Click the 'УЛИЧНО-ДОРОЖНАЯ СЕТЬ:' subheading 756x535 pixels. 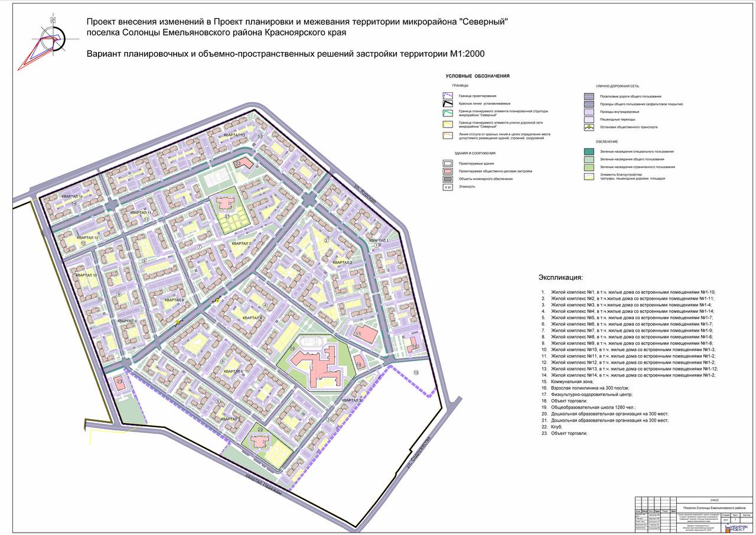pos(618,86)
